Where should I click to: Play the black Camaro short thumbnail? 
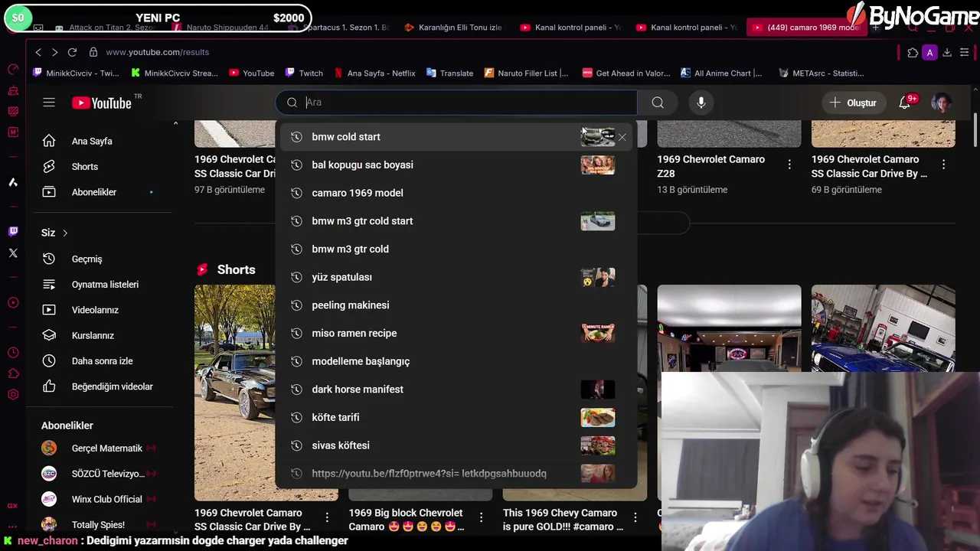[x=234, y=393]
